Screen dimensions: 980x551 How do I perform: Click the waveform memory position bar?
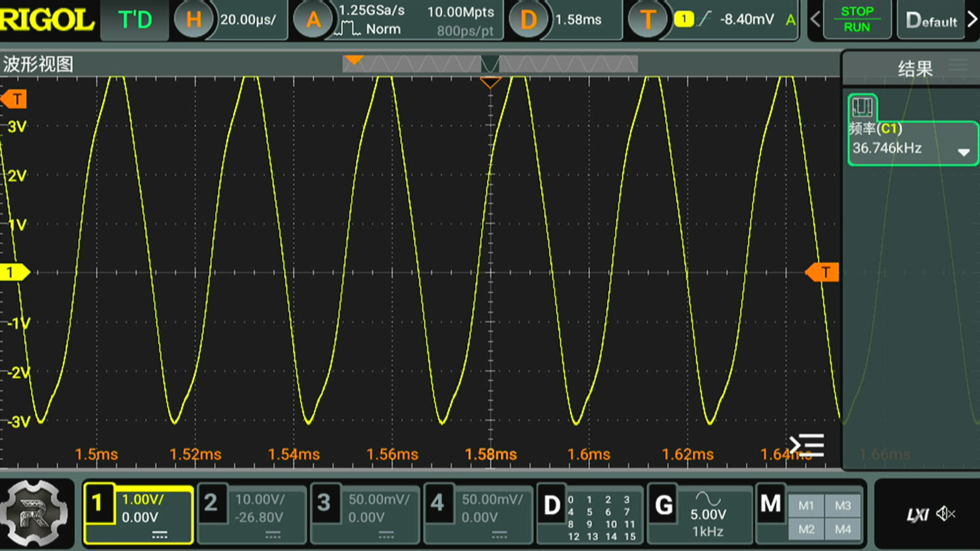(489, 64)
